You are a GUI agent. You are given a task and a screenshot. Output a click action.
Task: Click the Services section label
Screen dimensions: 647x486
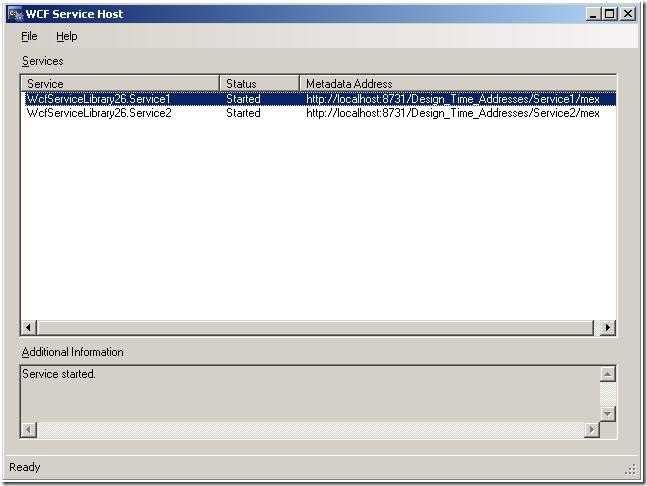[43, 61]
